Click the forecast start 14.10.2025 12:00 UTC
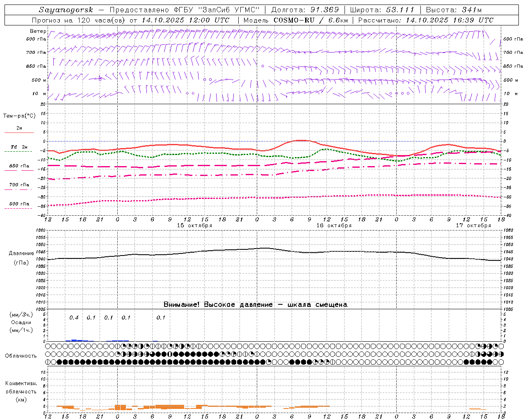This screenshot has height=420, width=525. tap(185, 20)
